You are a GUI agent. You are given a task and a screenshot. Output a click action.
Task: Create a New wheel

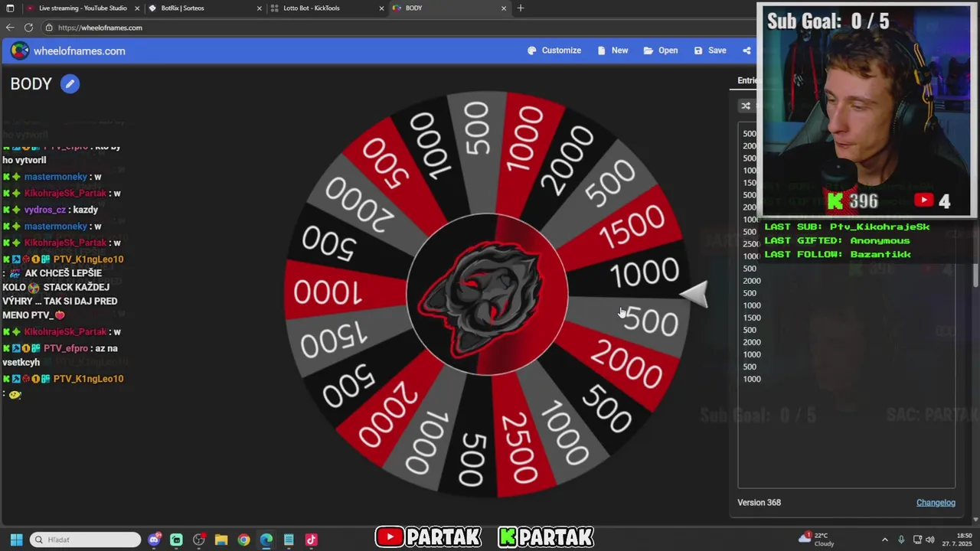click(612, 51)
